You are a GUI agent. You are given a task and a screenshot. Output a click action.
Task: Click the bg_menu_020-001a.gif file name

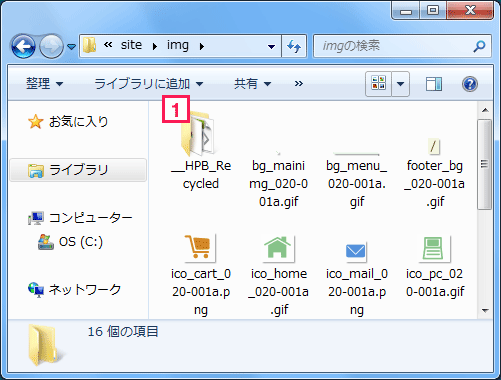pos(357,184)
